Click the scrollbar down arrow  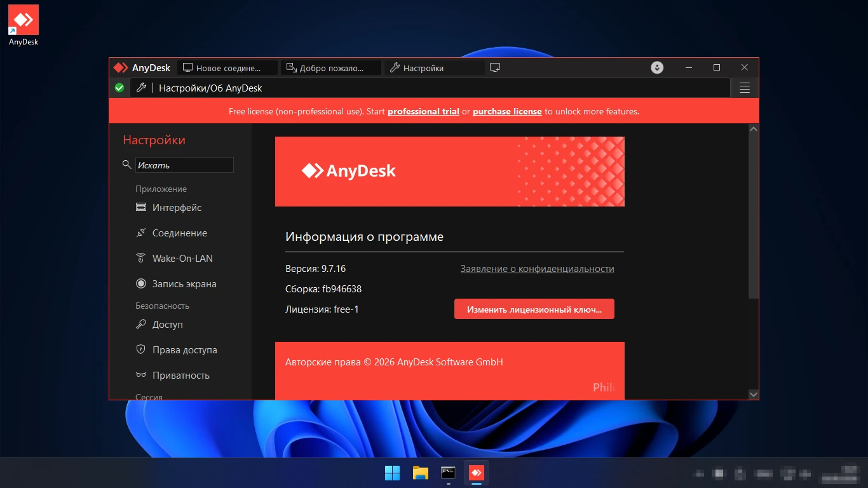(x=754, y=395)
